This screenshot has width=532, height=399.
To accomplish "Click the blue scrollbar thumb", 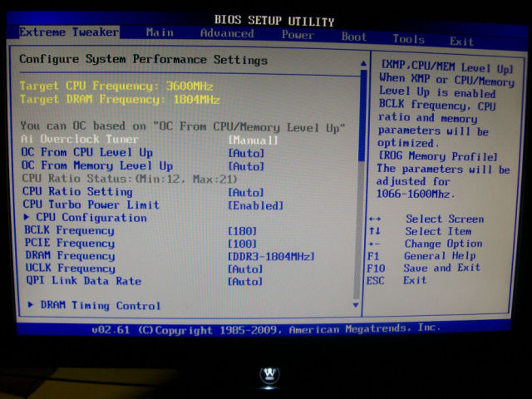I will tap(362, 116).
